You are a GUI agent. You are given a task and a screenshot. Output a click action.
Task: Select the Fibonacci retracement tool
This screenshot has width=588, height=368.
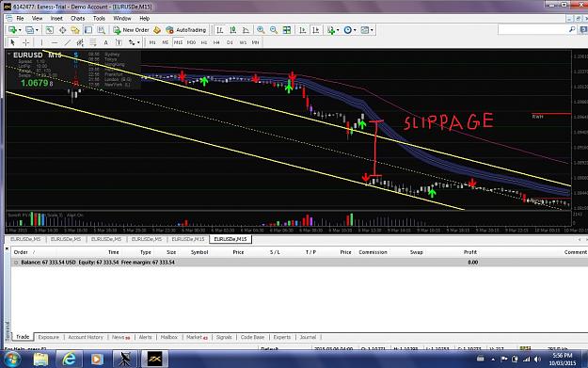click(x=92, y=42)
